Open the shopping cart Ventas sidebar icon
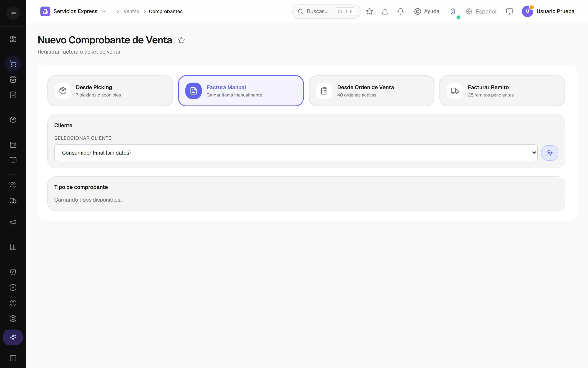The width and height of the screenshot is (588, 368). (13, 64)
